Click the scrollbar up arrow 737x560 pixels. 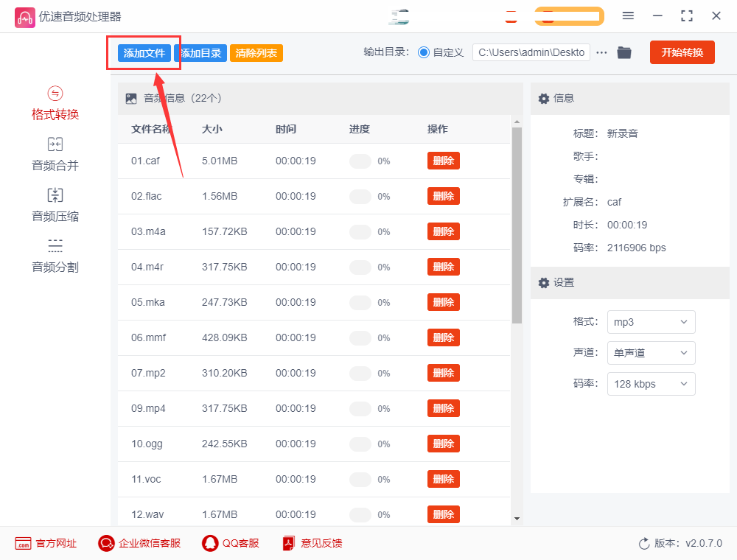pyautogui.click(x=517, y=122)
